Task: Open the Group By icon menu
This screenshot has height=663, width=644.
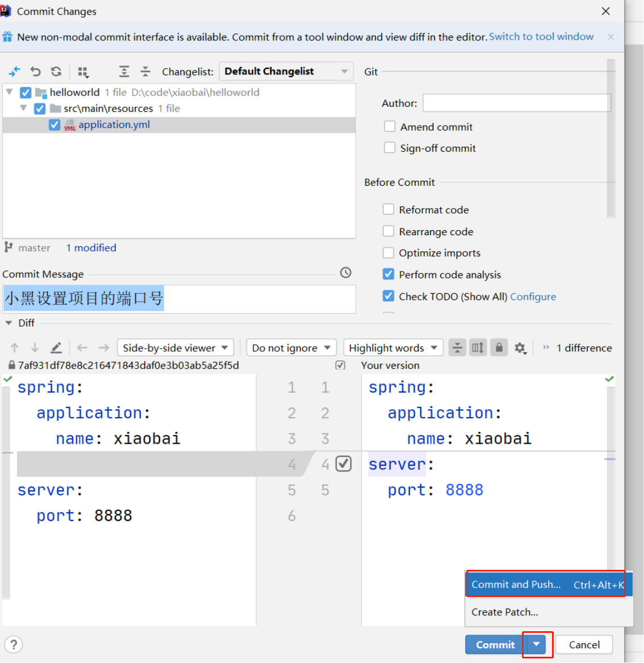Action: [83, 72]
